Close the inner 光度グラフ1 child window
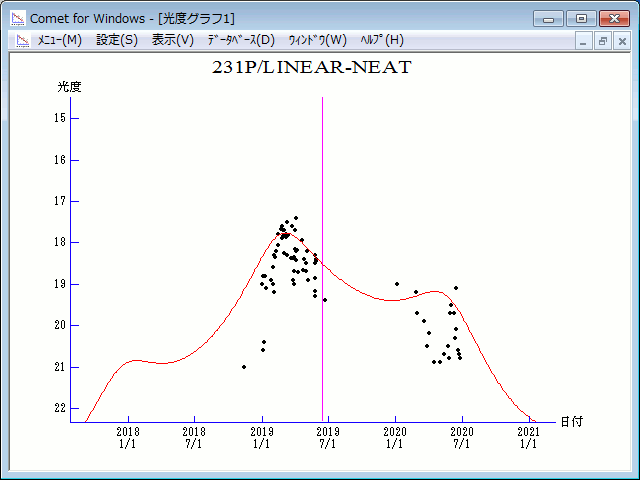Viewport: 640px width, 480px height. [622, 41]
